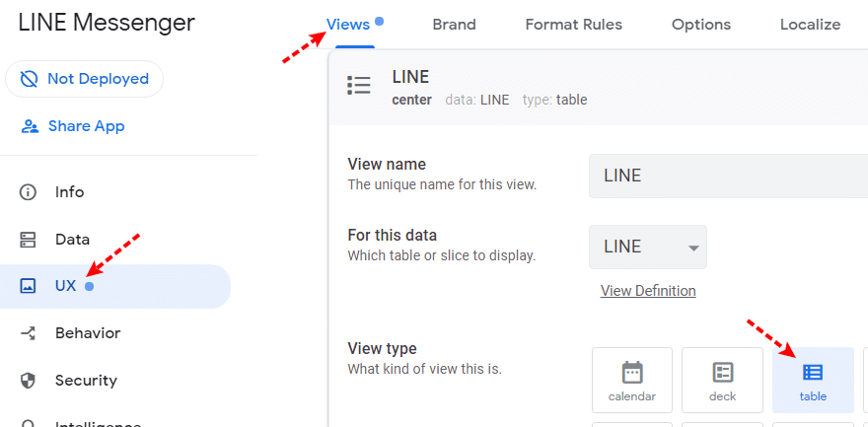Select the deck view type
This screenshot has width=868, height=427.
point(723,380)
